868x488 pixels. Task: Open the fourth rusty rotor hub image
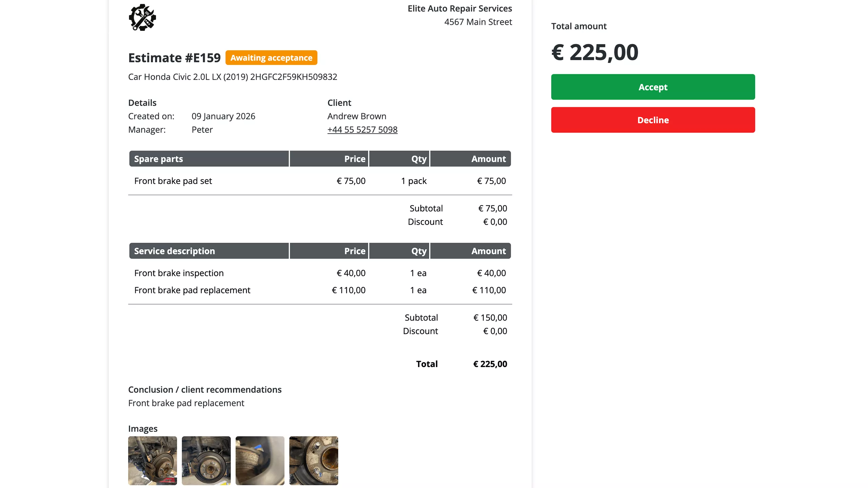(313, 461)
